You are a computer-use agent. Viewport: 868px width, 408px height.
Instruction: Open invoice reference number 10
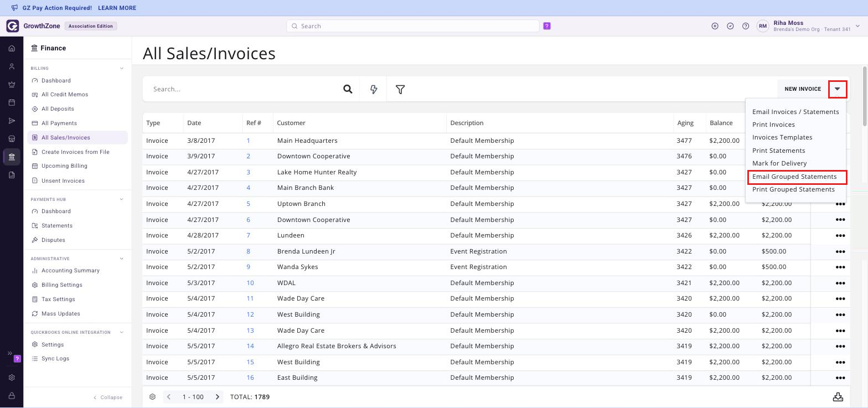pos(250,283)
